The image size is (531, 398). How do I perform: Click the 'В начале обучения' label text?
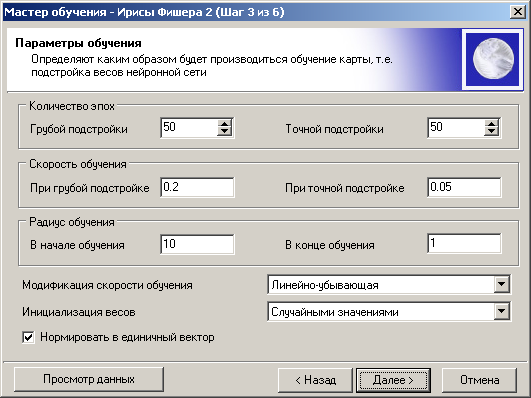coord(77,245)
